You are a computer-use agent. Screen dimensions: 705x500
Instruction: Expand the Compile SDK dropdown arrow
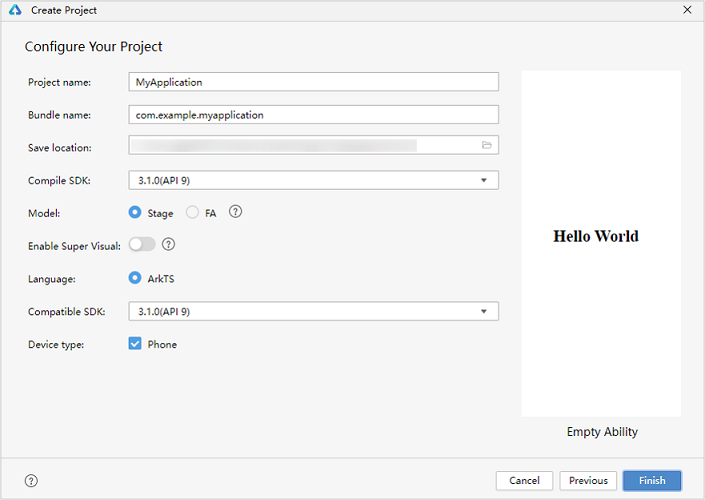[484, 180]
